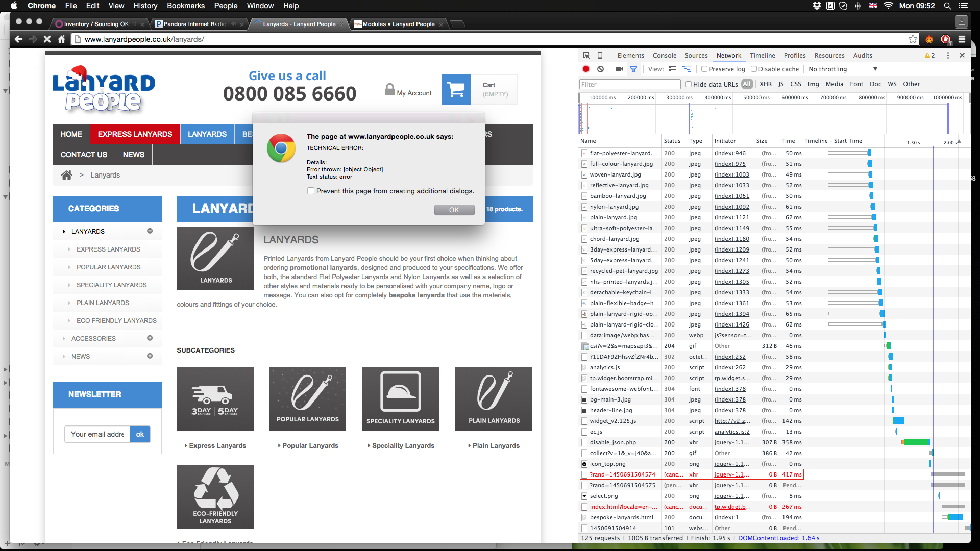Capture screenshots with the camera icon
This screenshot has height=551, width=980.
click(x=619, y=69)
